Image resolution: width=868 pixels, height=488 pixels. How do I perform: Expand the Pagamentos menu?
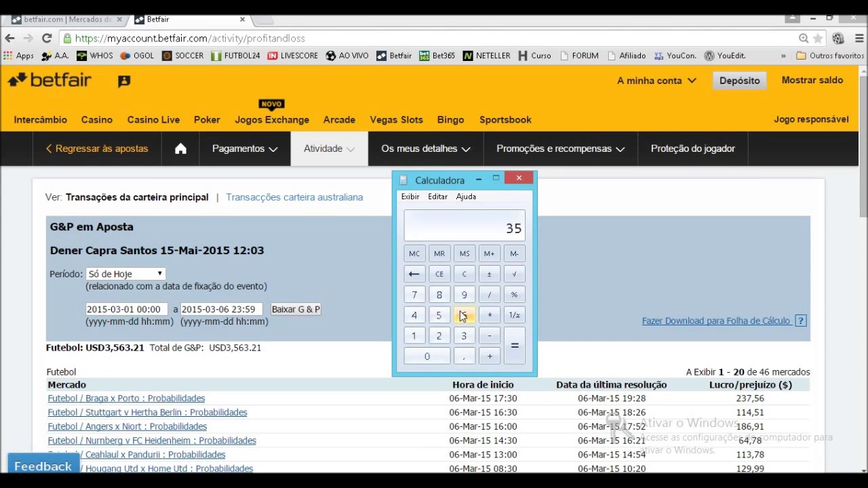click(245, 148)
